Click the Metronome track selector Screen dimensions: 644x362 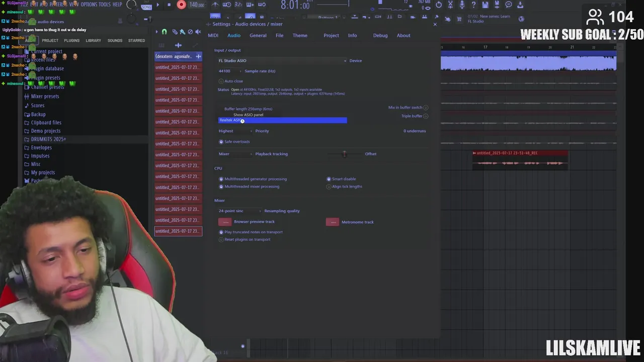click(x=333, y=222)
